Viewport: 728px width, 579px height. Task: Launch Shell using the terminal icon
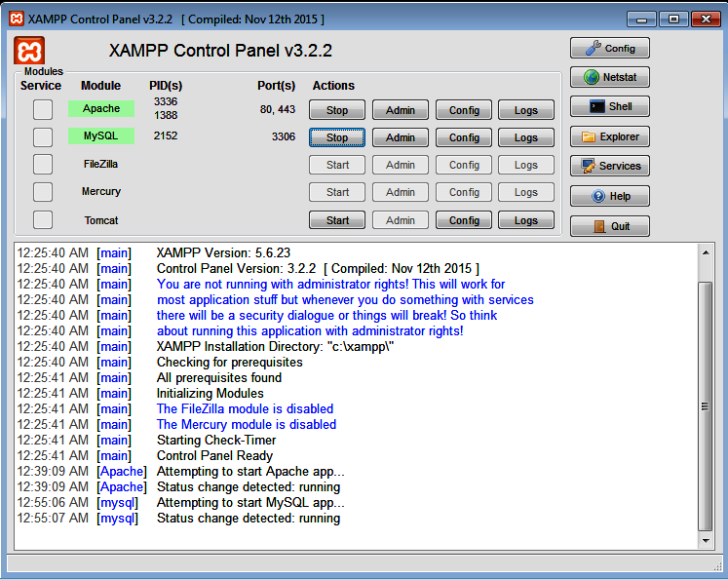pyautogui.click(x=609, y=107)
